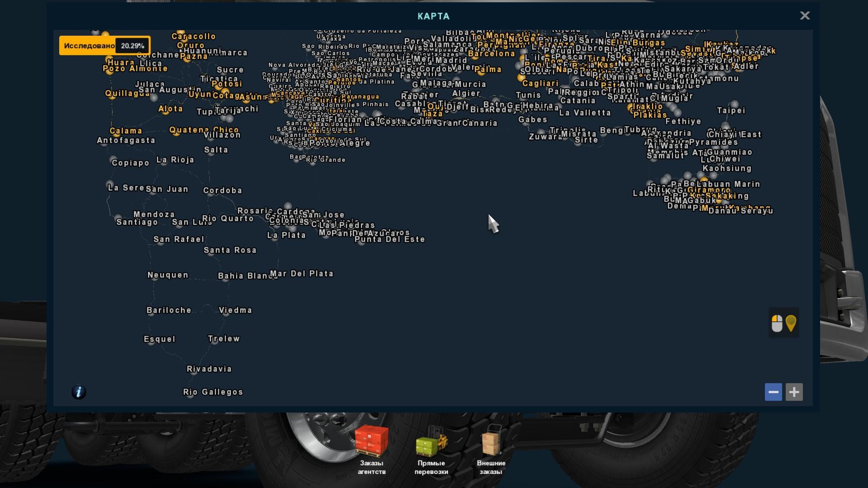
Task: Click the mouse and pin marker icon
Action: (x=783, y=323)
